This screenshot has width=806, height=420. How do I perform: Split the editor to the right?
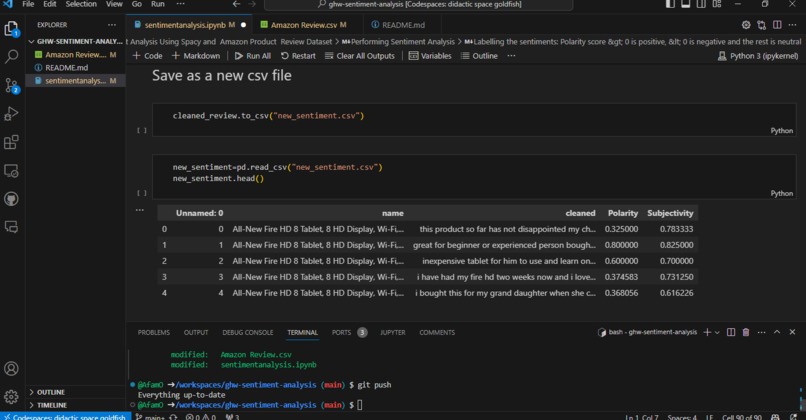(x=777, y=25)
